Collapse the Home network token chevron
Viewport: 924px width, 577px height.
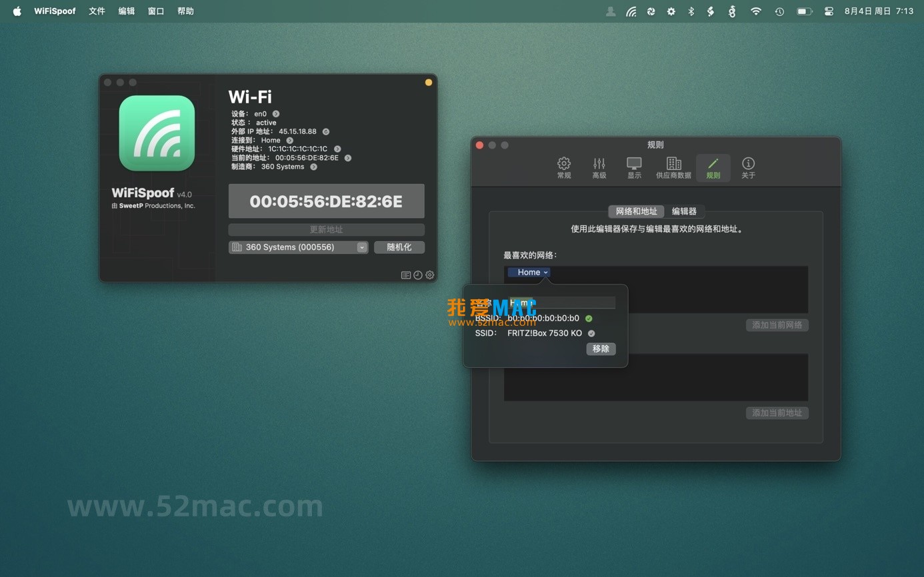(x=545, y=273)
